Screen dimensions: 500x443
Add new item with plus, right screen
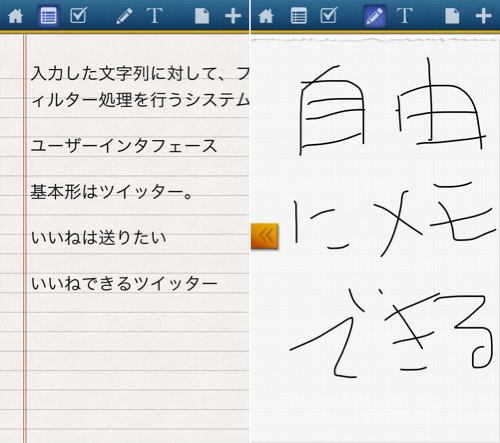(483, 16)
